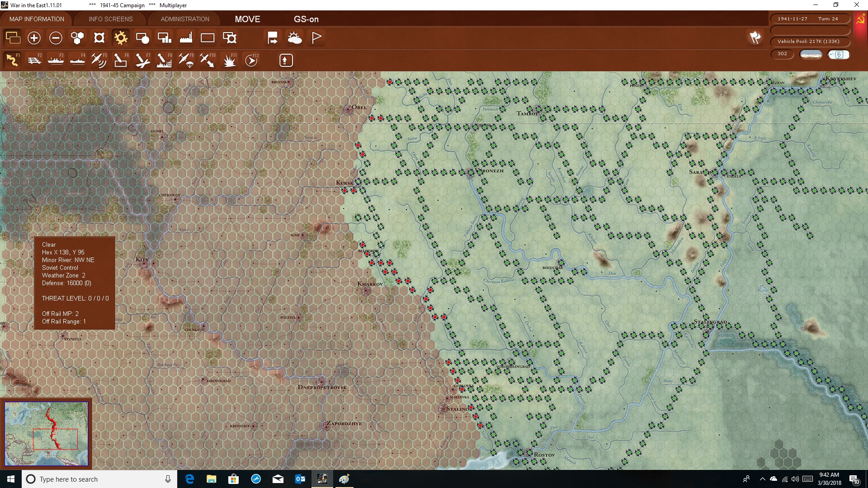This screenshot has width=868, height=488.
Task: Select the F3 naval transport mode
Action: pos(56,60)
